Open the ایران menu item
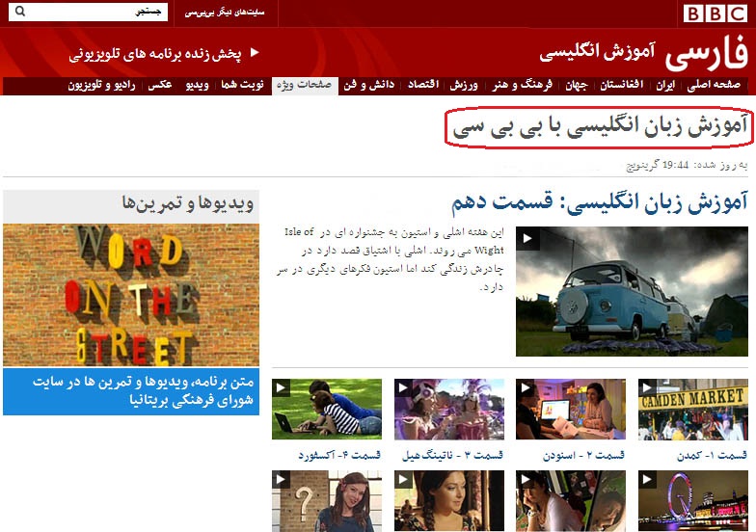756x532 pixels. point(665,85)
